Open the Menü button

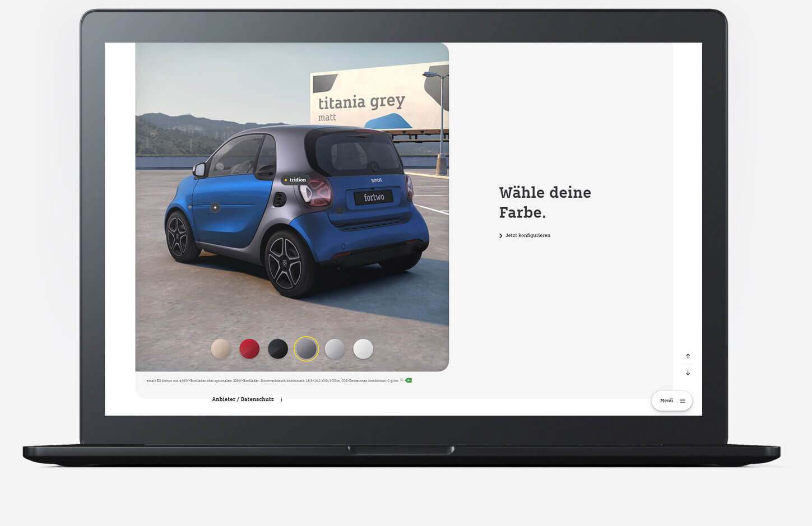point(672,401)
